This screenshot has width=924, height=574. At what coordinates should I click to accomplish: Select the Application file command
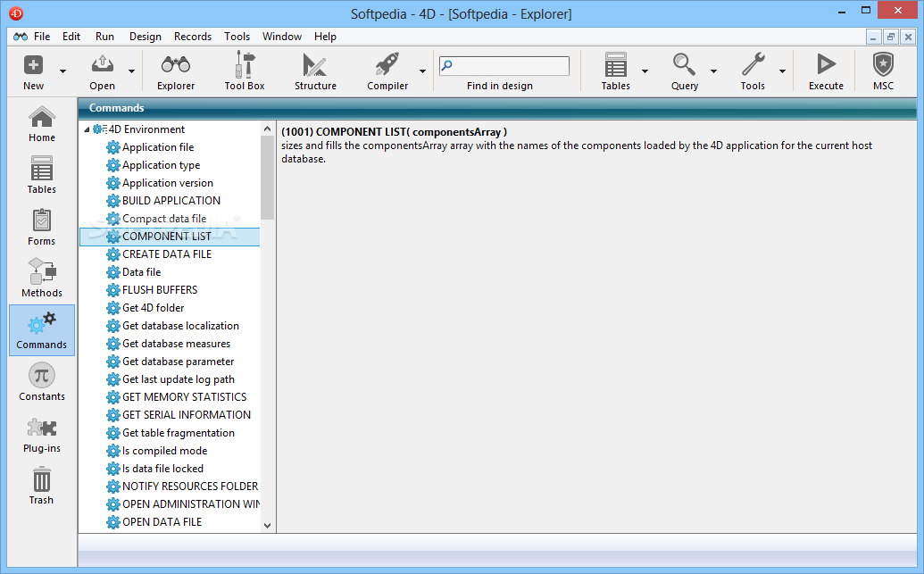(158, 147)
